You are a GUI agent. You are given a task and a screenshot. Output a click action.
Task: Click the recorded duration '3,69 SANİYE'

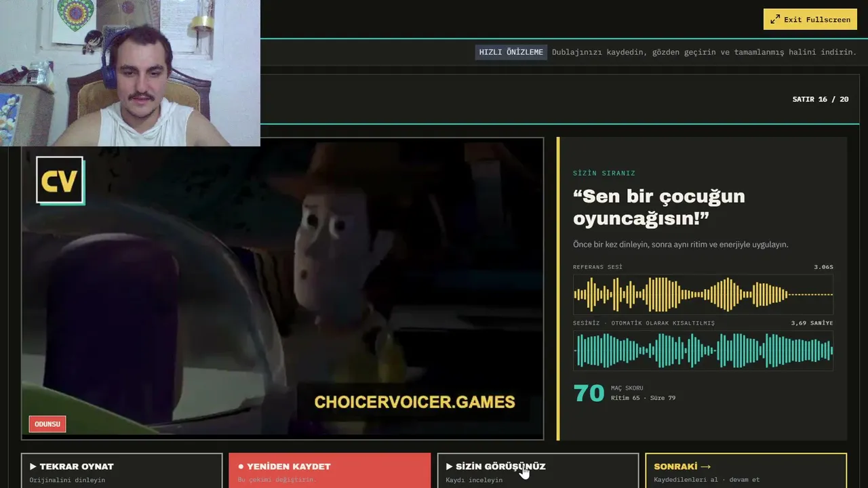(x=812, y=323)
